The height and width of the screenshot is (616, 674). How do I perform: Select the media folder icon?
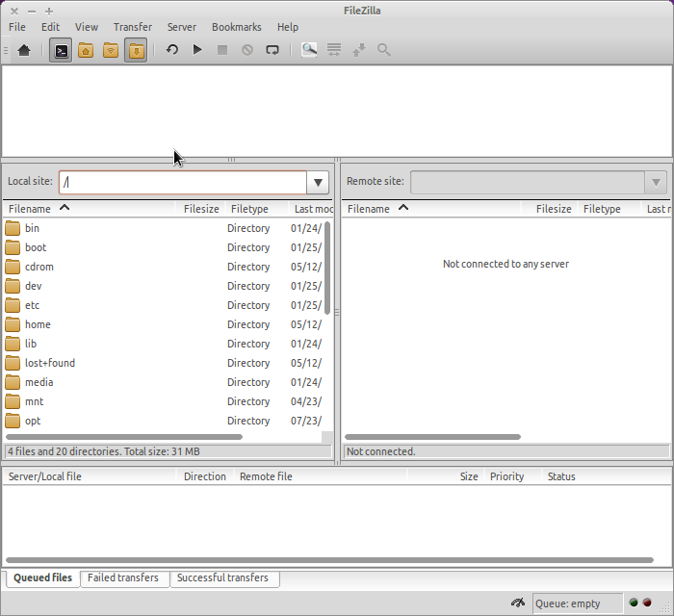pos(13,382)
